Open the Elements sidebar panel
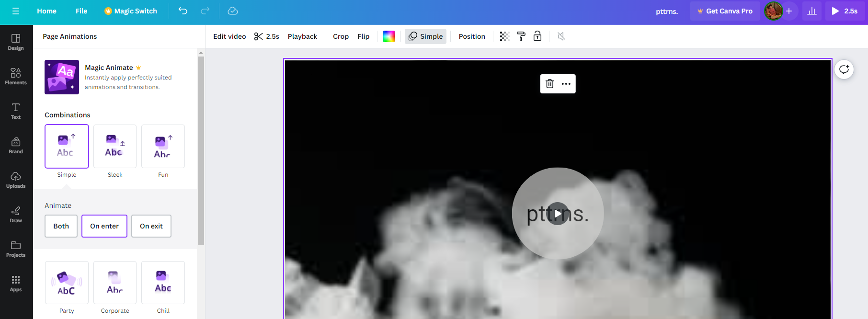 (x=16, y=77)
